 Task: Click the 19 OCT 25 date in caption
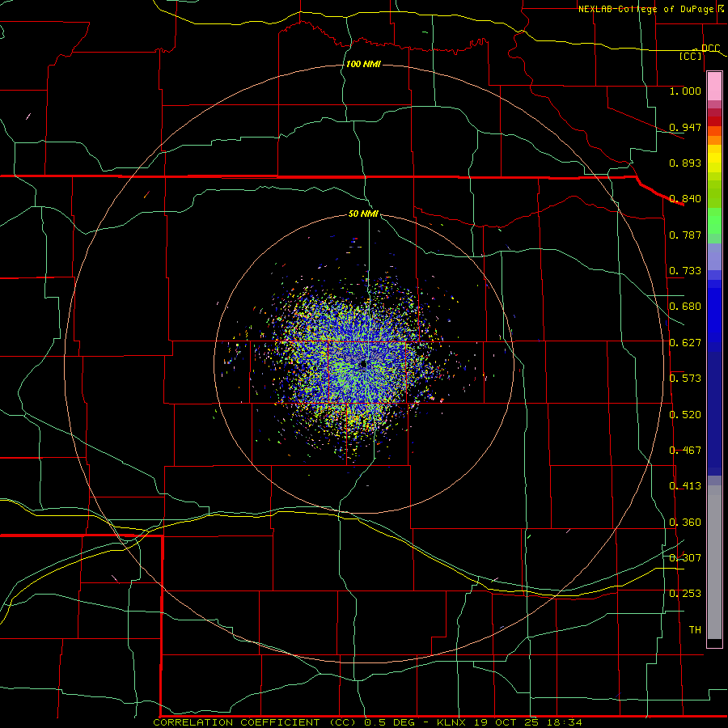506,722
